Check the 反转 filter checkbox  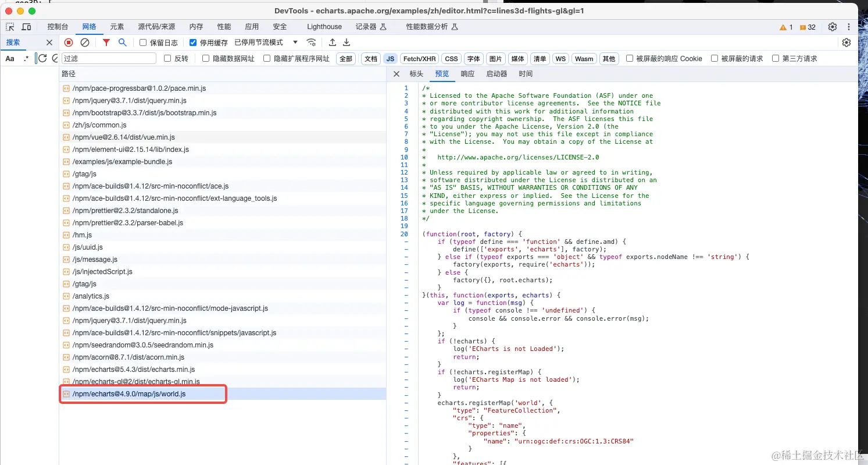pos(167,58)
